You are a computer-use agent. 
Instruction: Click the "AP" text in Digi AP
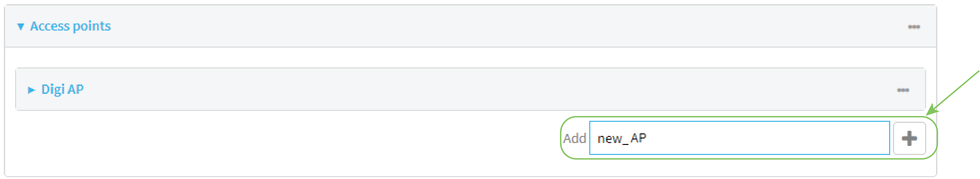coord(76,89)
